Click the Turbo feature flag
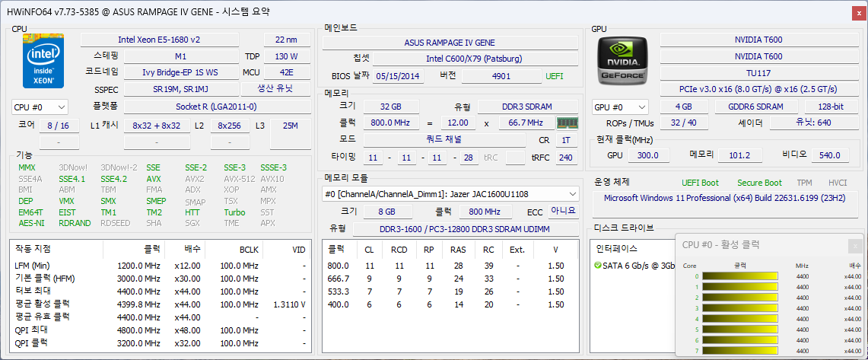The image size is (868, 360). (234, 212)
